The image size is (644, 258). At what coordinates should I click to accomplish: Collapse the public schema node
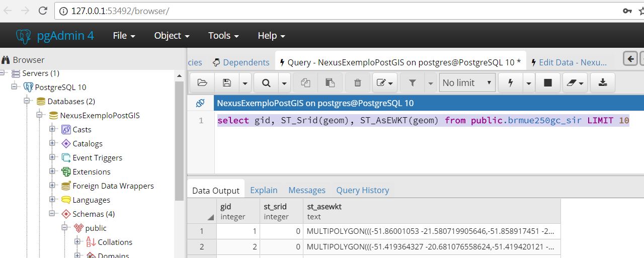click(65, 228)
